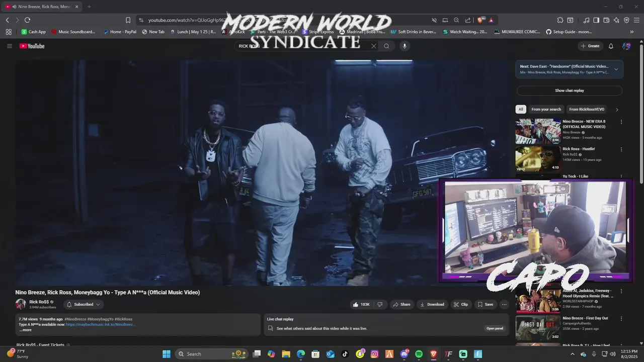Click the #MoneybaggYo hashtag
The width and height of the screenshot is (644, 362).
point(100,319)
